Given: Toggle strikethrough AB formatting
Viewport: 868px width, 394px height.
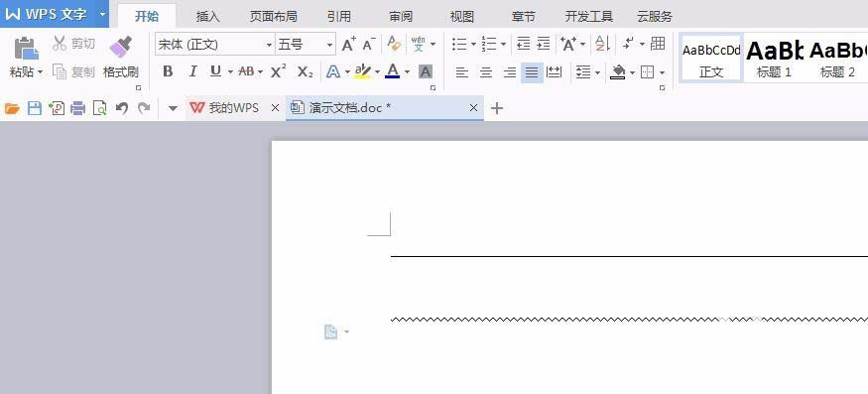Looking at the screenshot, I should coord(246,71).
